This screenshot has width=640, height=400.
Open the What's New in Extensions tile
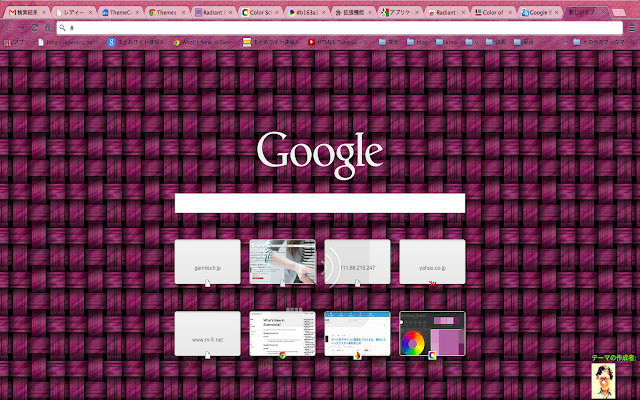pyautogui.click(x=282, y=333)
